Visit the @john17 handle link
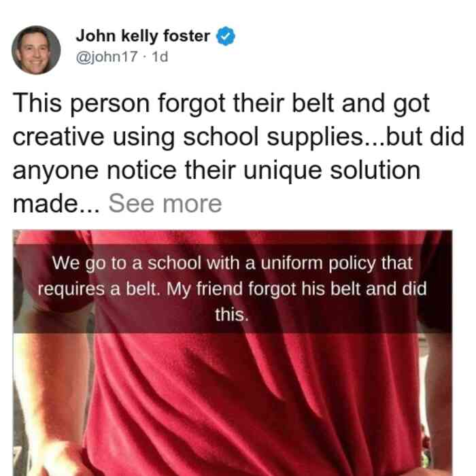The image size is (476, 476). (x=107, y=56)
